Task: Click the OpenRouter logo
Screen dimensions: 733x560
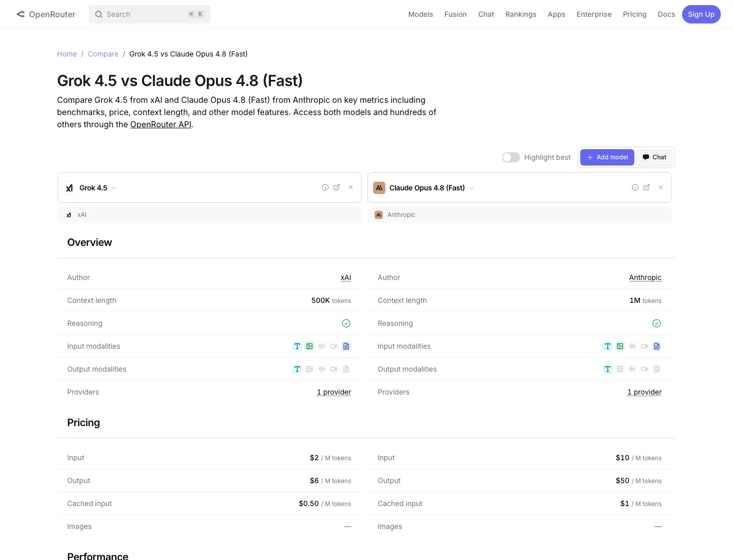Action: [46, 14]
